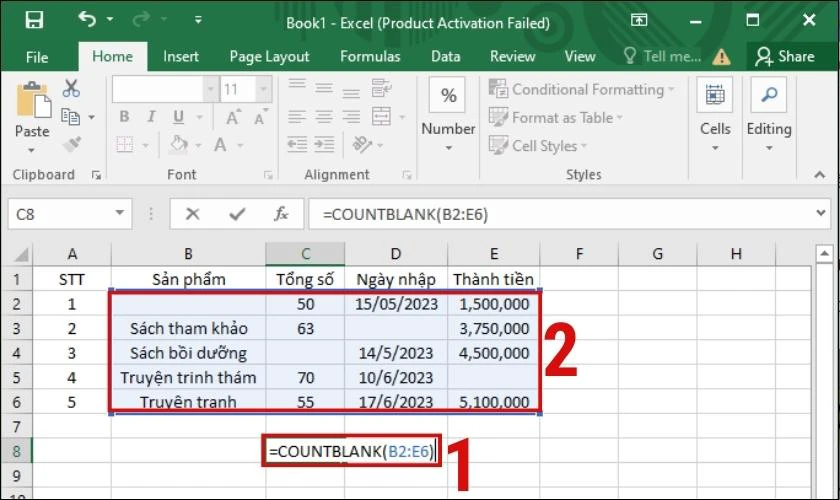Expand the Cells group
The width and height of the screenshot is (840, 500).
tap(715, 114)
